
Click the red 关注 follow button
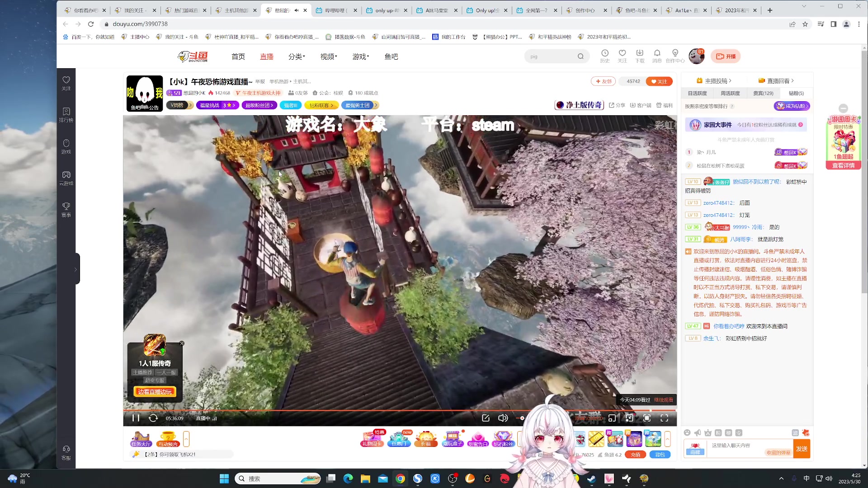659,81
